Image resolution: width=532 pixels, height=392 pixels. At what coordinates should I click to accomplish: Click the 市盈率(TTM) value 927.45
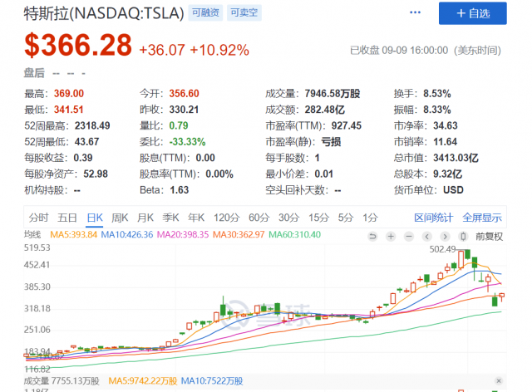(346, 125)
